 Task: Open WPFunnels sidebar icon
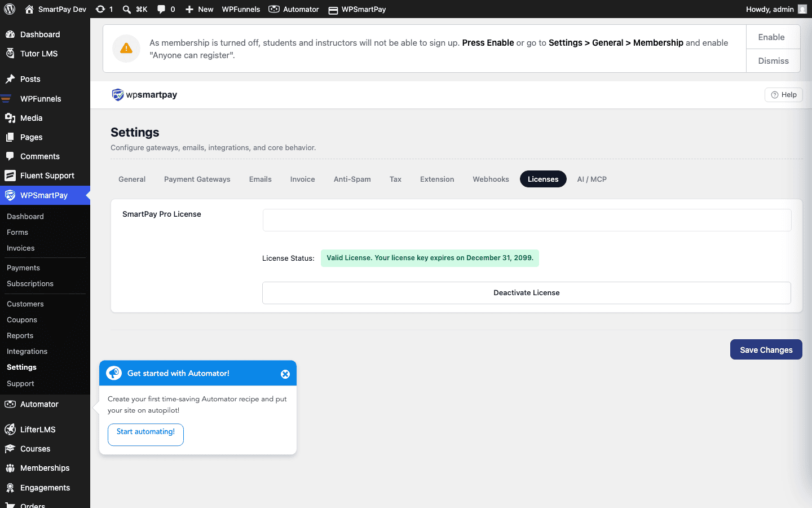tap(7, 99)
